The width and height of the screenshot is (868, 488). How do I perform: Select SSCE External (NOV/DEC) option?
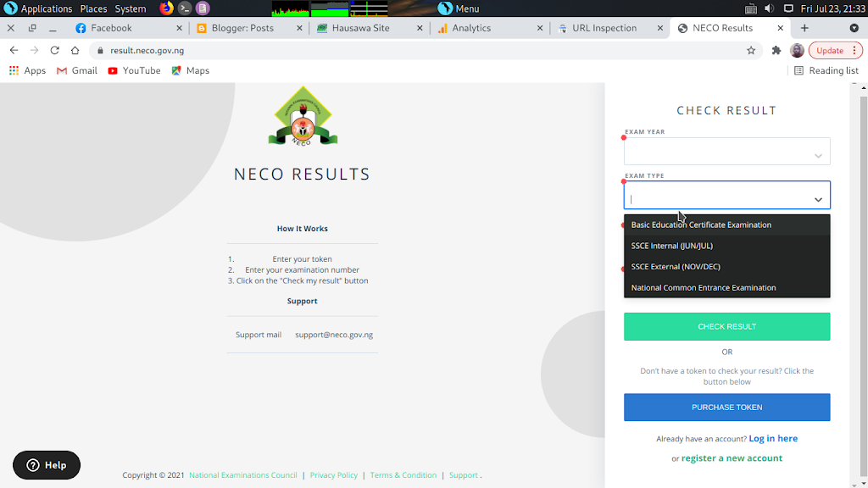(x=726, y=267)
